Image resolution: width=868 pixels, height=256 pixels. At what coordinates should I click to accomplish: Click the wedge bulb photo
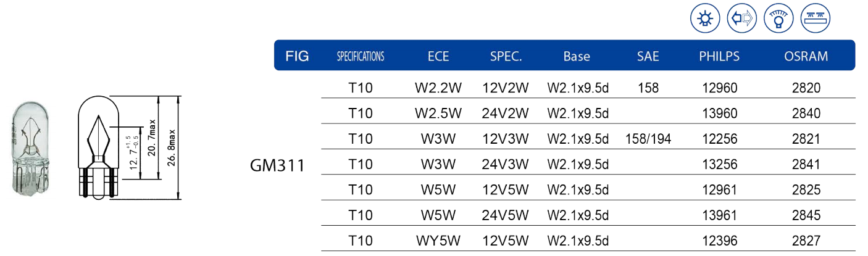coord(30,149)
